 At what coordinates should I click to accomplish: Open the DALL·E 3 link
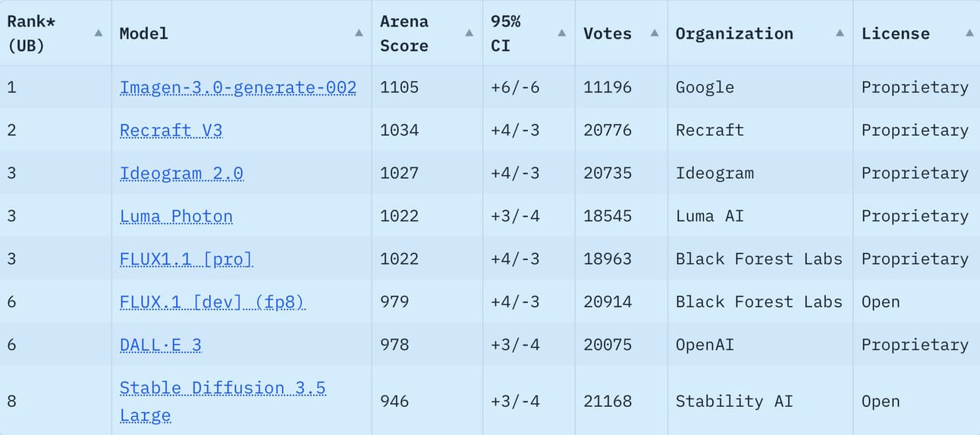(161, 346)
